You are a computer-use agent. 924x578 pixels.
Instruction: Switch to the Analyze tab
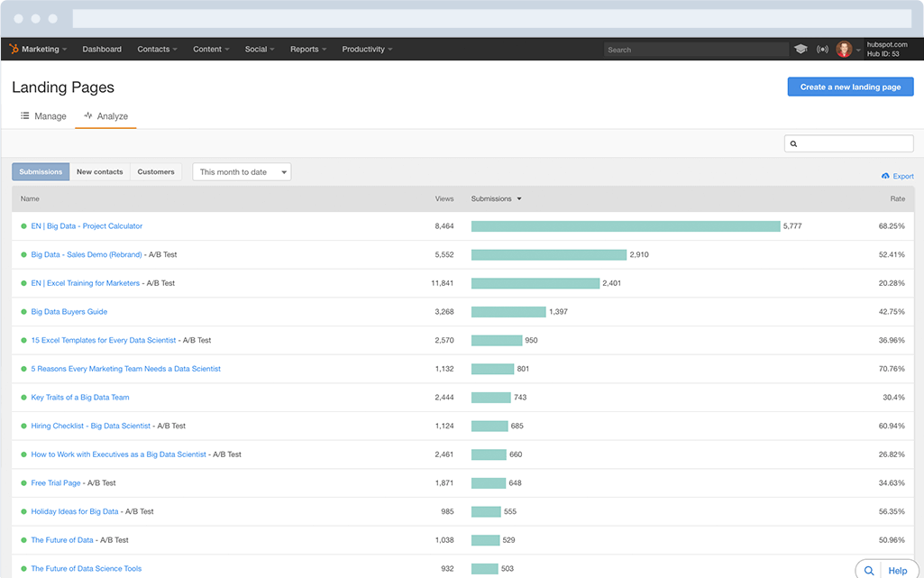pos(106,116)
